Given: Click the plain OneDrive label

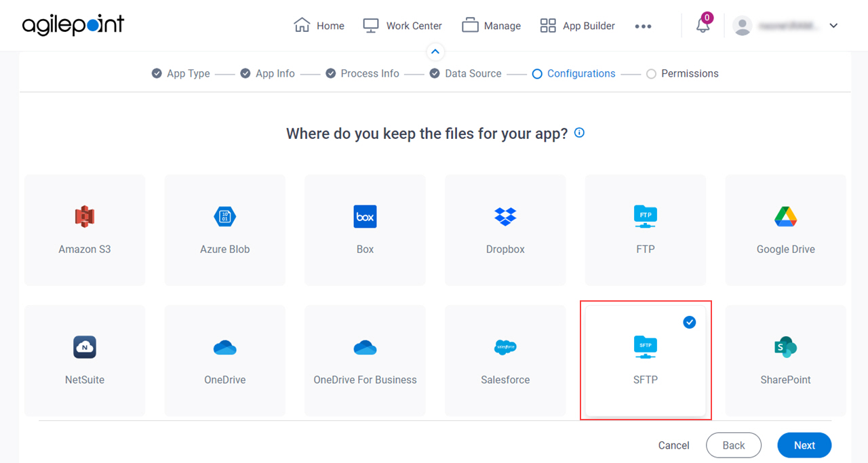Looking at the screenshot, I should [x=225, y=380].
